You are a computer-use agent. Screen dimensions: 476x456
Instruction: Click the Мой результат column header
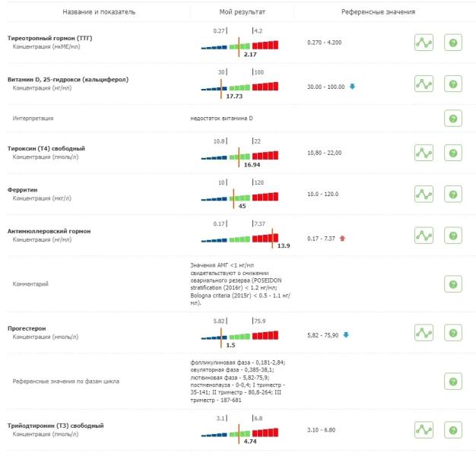pyautogui.click(x=239, y=12)
